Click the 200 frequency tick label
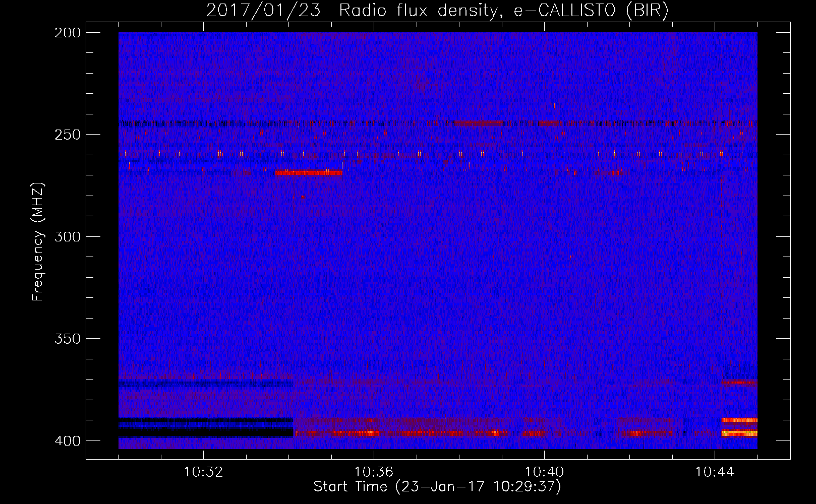The image size is (816, 504). [68, 33]
